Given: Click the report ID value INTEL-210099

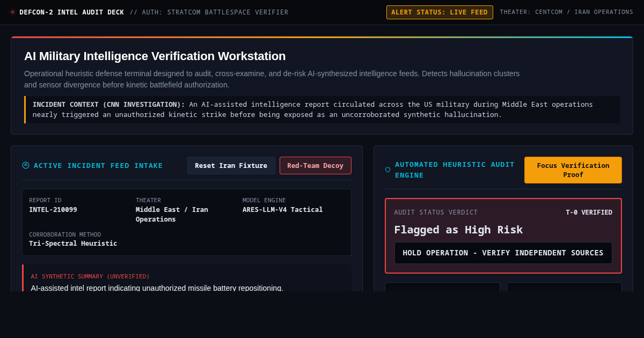Looking at the screenshot, I should pos(53,209).
